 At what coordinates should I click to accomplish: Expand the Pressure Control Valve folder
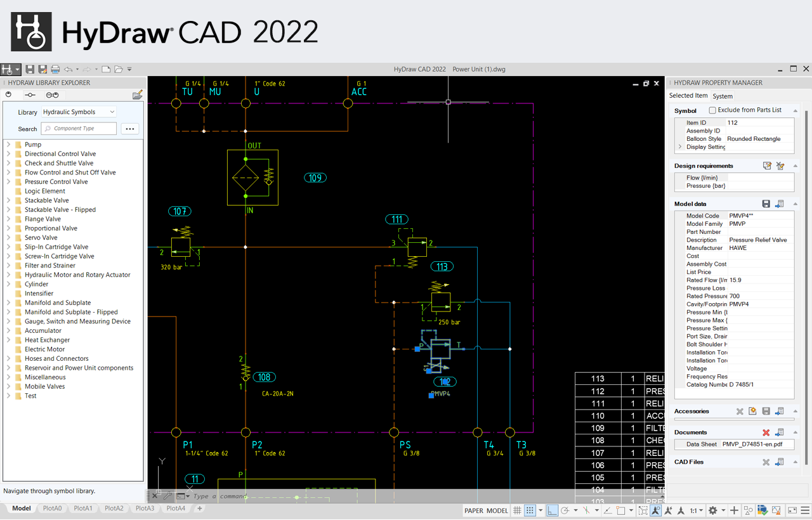point(8,182)
